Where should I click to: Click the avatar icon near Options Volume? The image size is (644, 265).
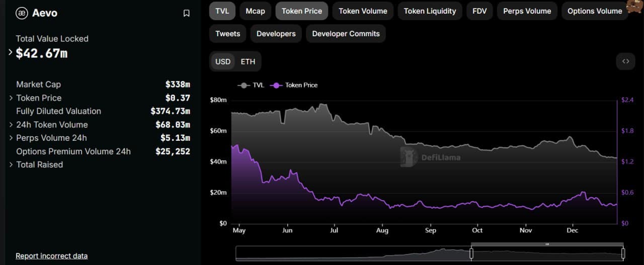(x=634, y=6)
